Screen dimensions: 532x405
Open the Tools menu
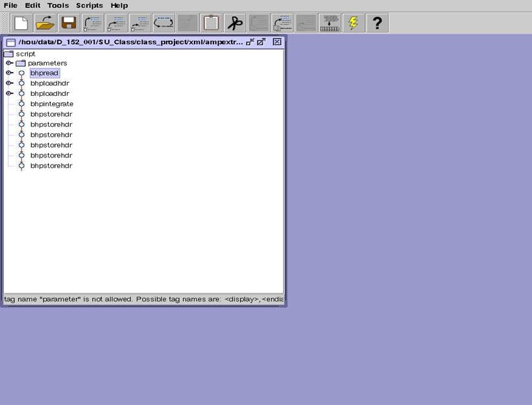[x=58, y=5]
